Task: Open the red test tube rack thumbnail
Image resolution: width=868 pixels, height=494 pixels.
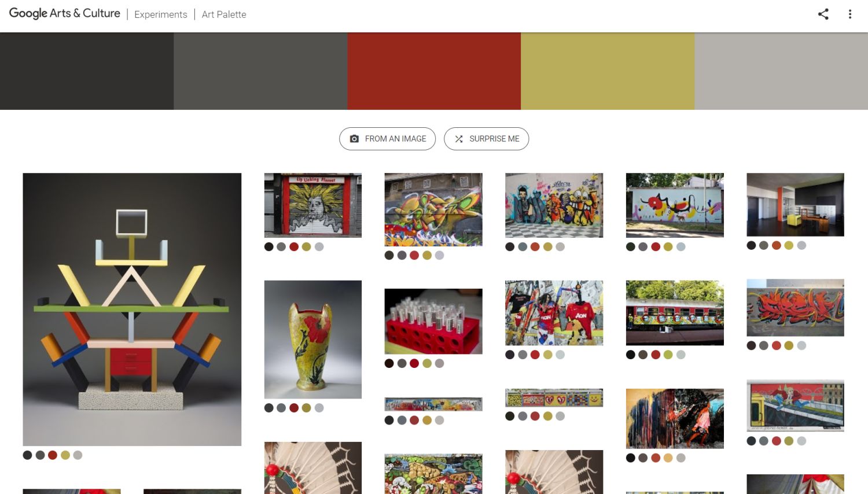Action: pyautogui.click(x=433, y=322)
